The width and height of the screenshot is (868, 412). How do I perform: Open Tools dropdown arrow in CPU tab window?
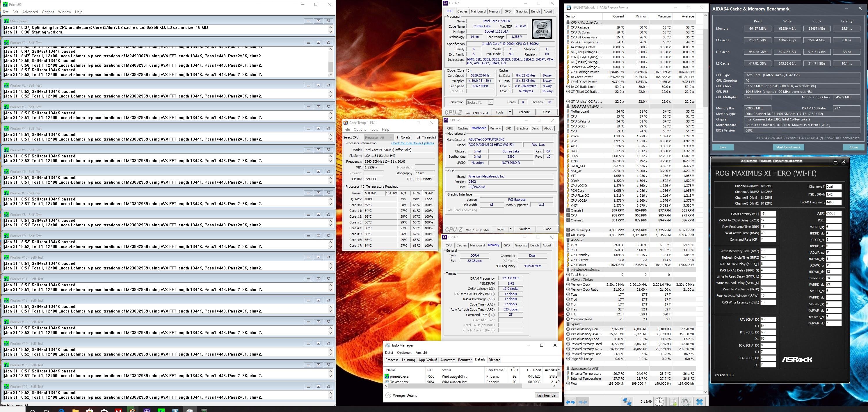[x=510, y=112]
